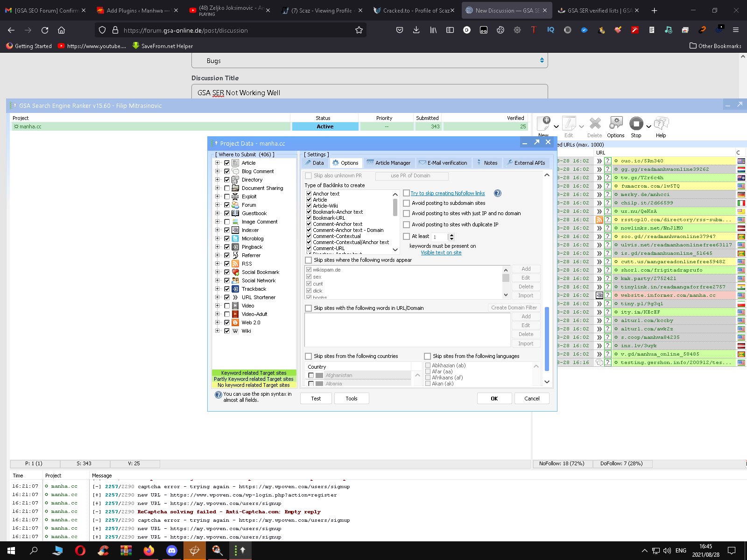The height and width of the screenshot is (560, 747).
Task: Click the Pingback engine icon
Action: (235, 247)
